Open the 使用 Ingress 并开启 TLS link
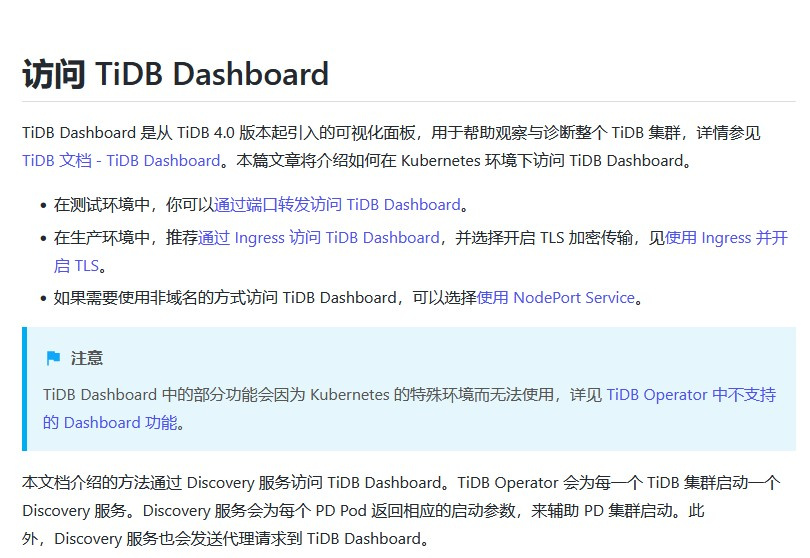The height and width of the screenshot is (558, 810). tap(726, 238)
